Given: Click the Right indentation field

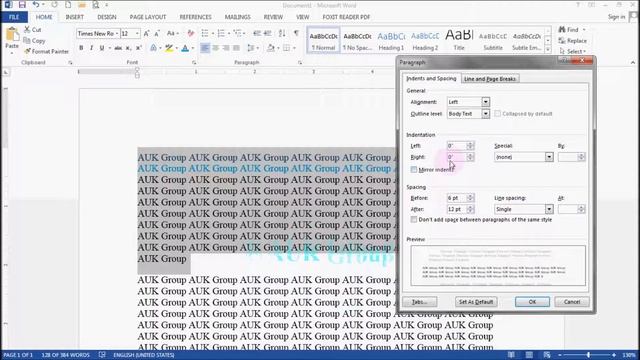Looking at the screenshot, I should click(457, 157).
